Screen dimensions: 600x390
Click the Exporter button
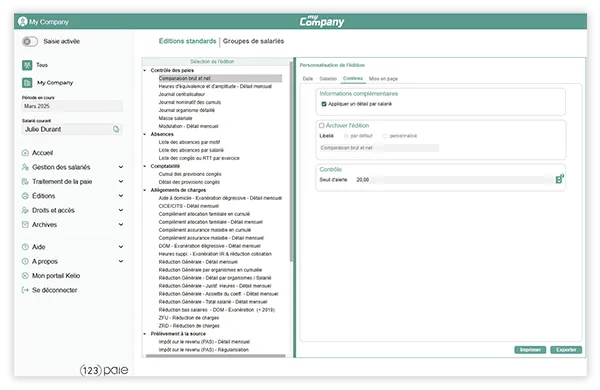[566, 350]
